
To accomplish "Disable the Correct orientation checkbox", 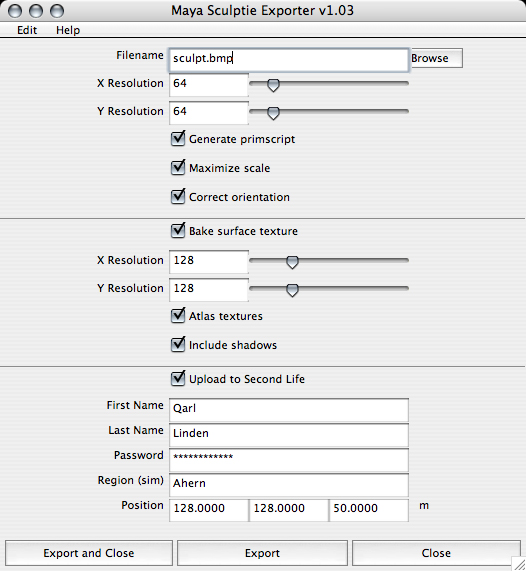I will 178,197.
